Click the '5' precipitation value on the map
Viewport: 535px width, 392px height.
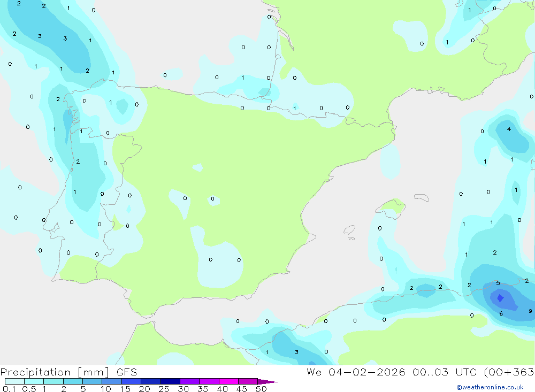pyautogui.click(x=498, y=283)
